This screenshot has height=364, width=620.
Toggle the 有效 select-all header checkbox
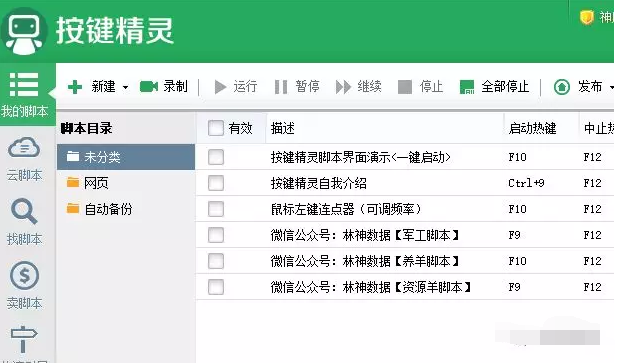click(x=216, y=128)
